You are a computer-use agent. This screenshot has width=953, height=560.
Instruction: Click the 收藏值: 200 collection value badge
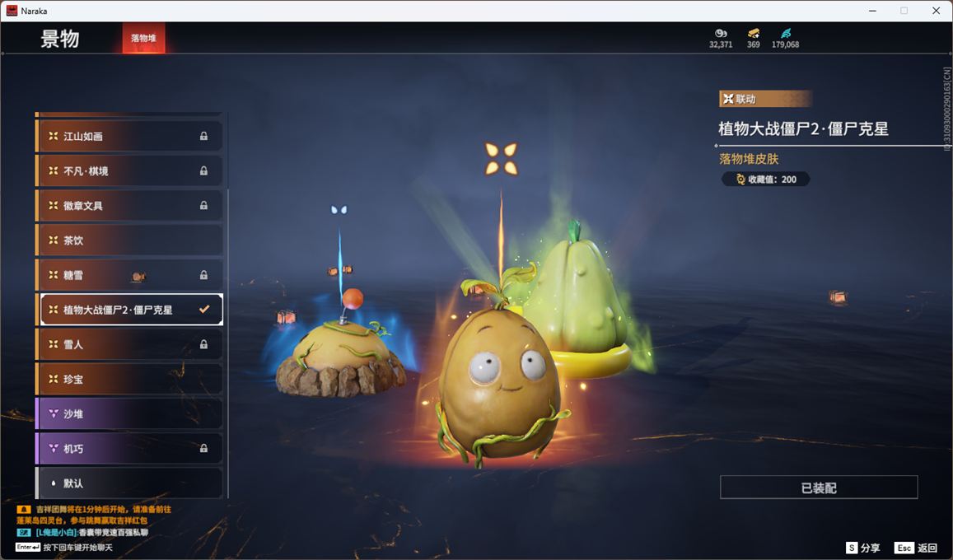point(766,180)
